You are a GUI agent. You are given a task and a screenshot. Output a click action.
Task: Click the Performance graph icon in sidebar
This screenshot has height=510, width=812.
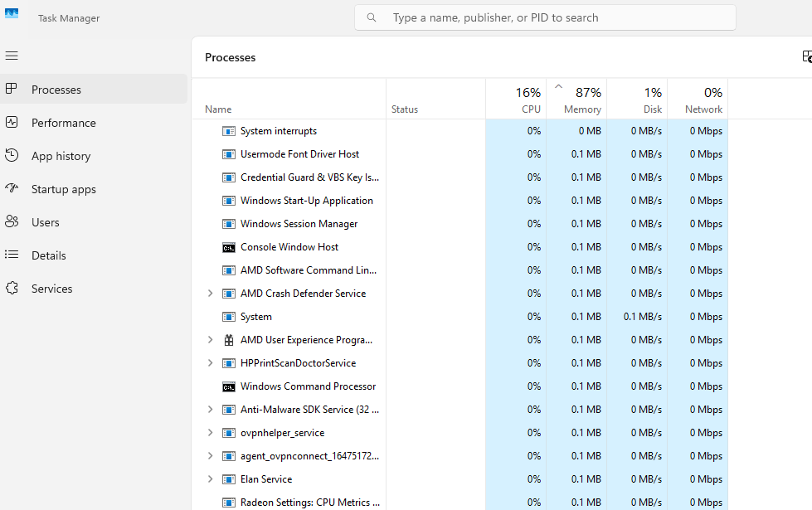[x=12, y=123]
